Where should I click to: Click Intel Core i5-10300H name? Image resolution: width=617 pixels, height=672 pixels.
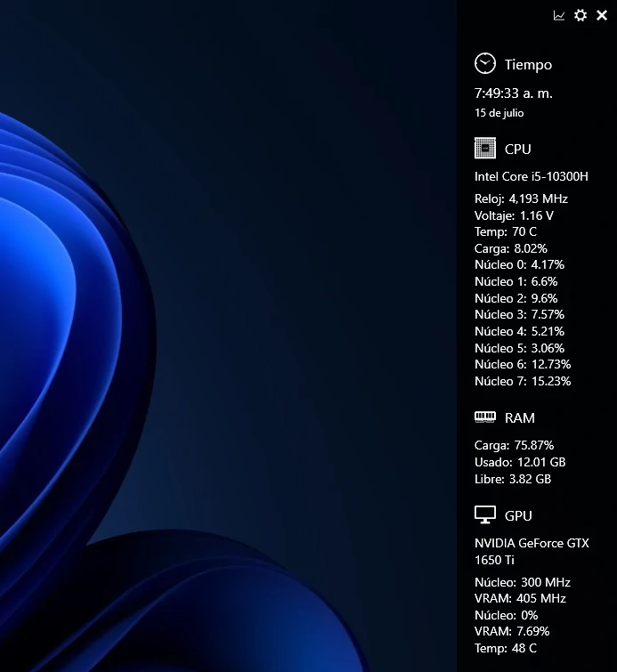tap(532, 176)
